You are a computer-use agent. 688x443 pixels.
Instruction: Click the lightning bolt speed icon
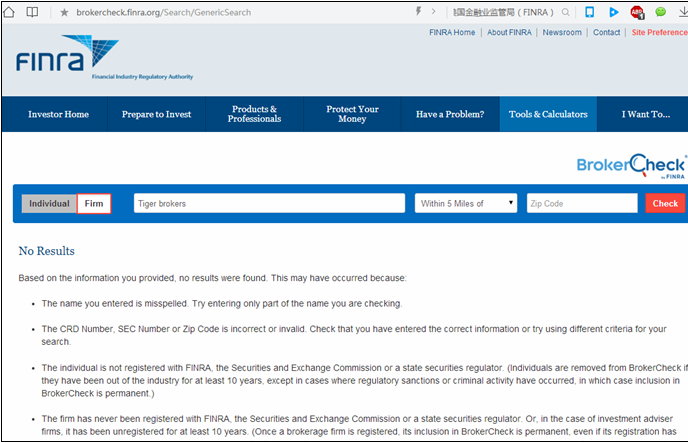point(418,11)
